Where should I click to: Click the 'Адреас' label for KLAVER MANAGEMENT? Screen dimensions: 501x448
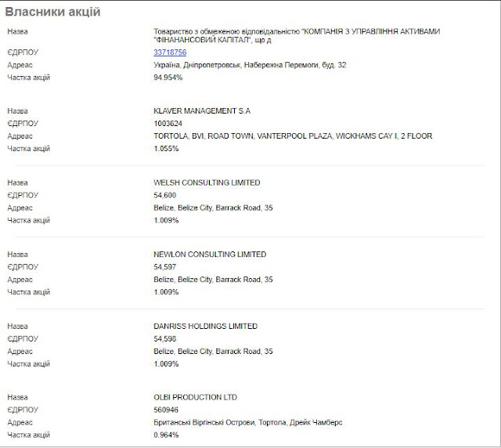point(20,136)
